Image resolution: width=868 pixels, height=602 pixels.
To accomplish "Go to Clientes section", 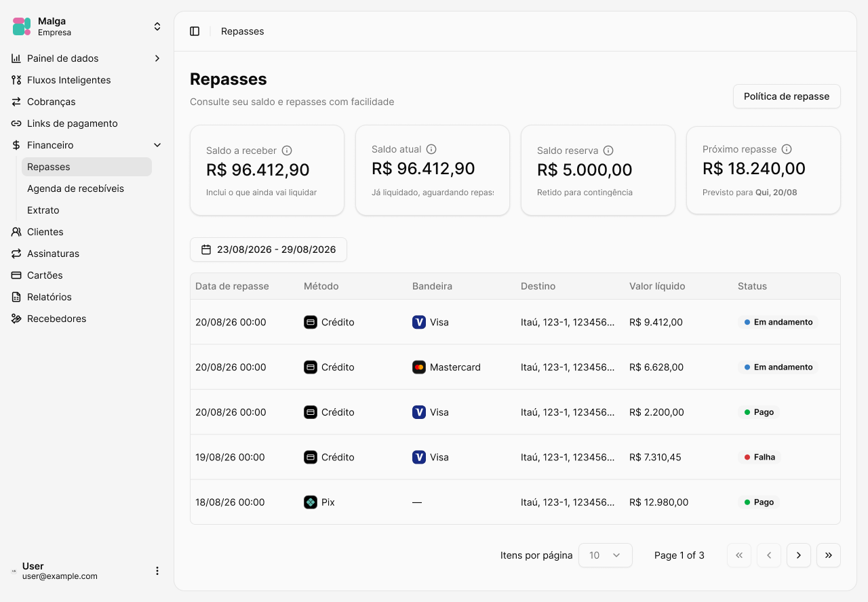I will 87,232.
